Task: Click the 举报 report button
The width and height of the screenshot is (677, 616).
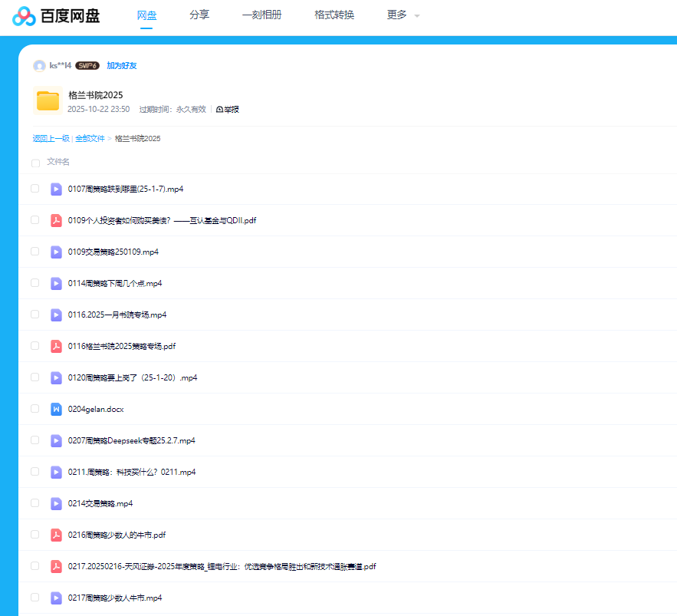Action: pyautogui.click(x=228, y=110)
